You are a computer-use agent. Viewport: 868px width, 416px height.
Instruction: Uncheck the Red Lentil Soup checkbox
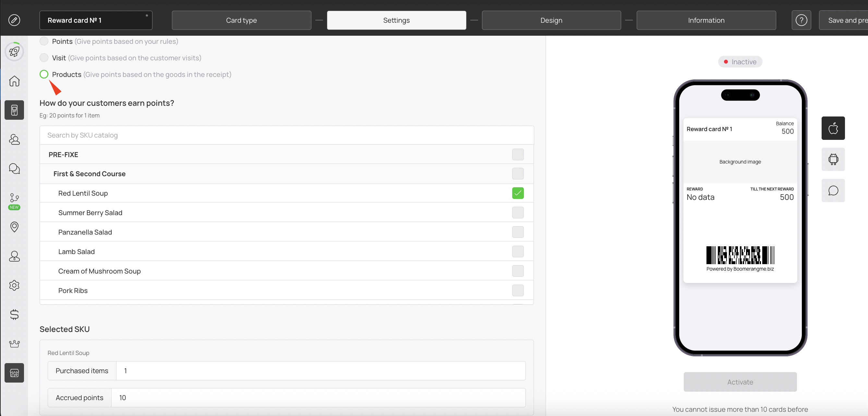point(518,193)
